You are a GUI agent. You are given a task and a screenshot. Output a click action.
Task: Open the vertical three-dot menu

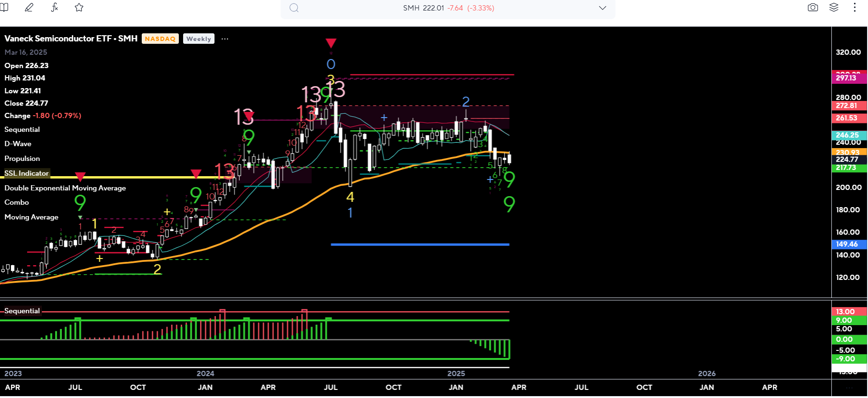point(855,8)
